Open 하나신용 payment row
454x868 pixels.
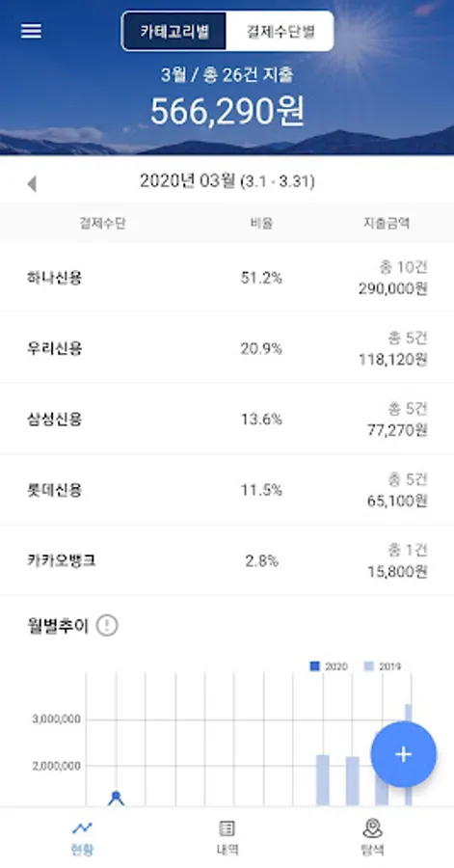(x=227, y=278)
